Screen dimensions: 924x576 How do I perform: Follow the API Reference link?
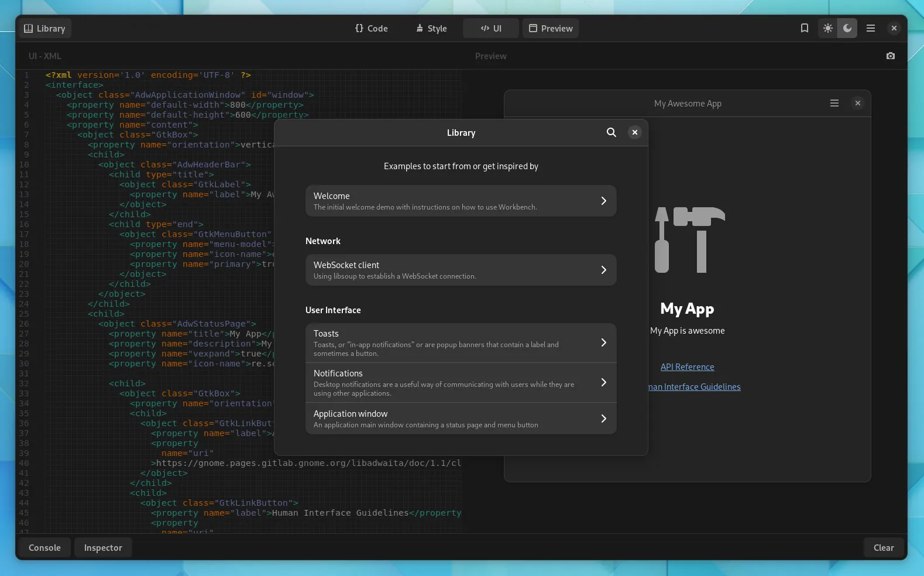pyautogui.click(x=687, y=367)
